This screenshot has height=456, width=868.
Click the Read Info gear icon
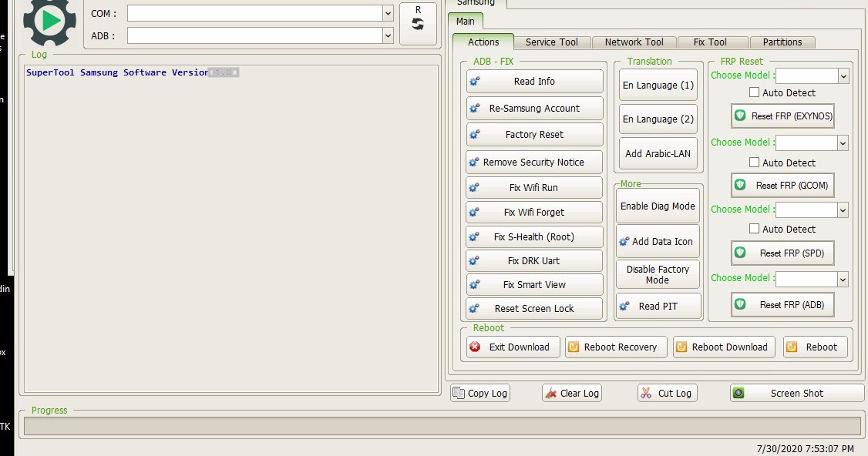474,82
